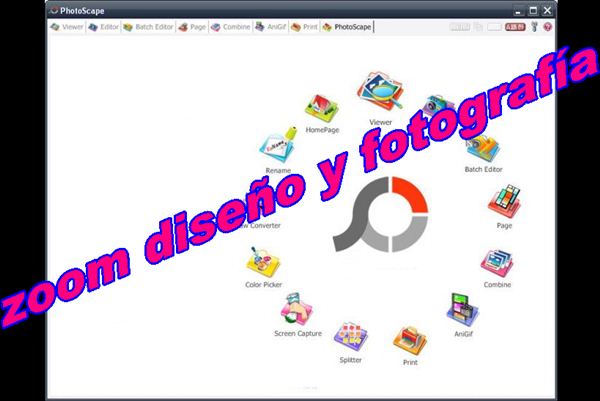Go to the Print tab
Image resolution: width=600 pixels, height=401 pixels.
[x=304, y=27]
